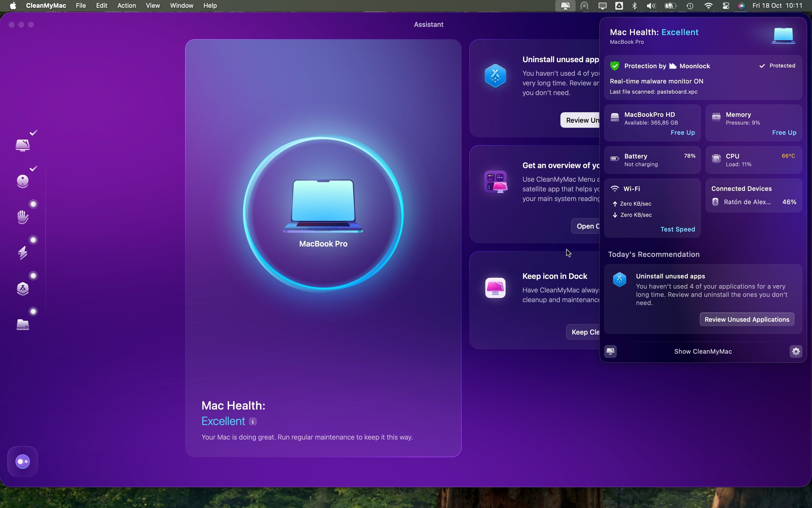Open the Smart Care sidebar icon
This screenshot has width=812, height=508.
[x=23, y=145]
